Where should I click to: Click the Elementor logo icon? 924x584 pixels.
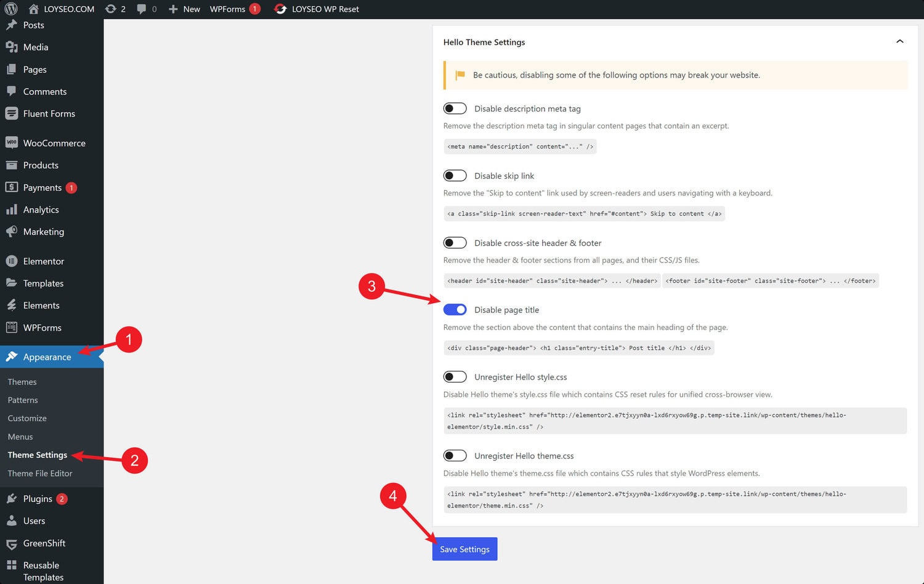point(12,261)
